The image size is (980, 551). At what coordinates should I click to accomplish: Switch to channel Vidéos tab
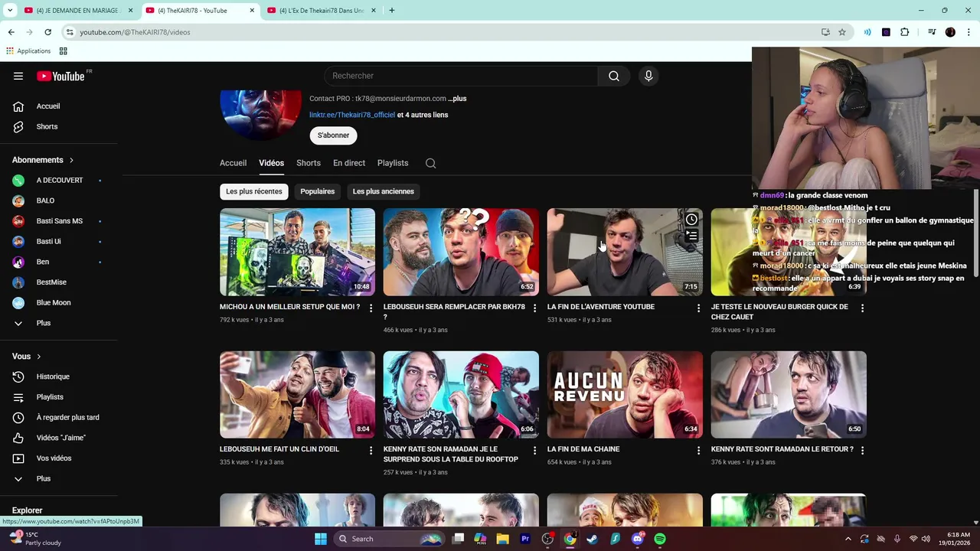point(271,163)
